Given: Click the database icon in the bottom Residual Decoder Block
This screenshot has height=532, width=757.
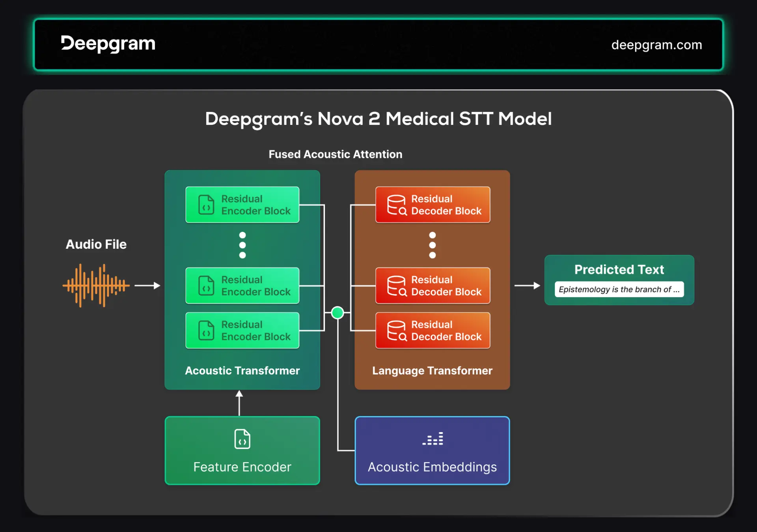Looking at the screenshot, I should coord(396,330).
